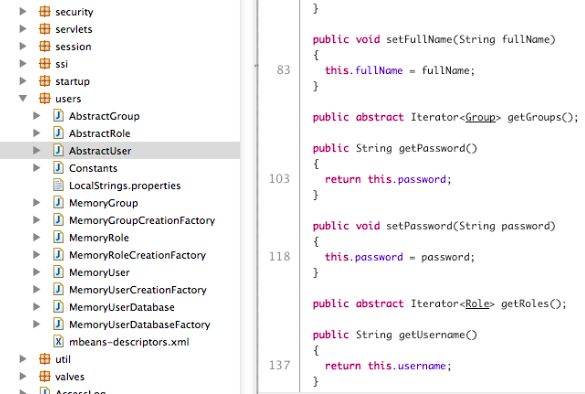Select the MemoryUserDatabase tree row label
Viewport: 585px width, 394px height.
(122, 307)
